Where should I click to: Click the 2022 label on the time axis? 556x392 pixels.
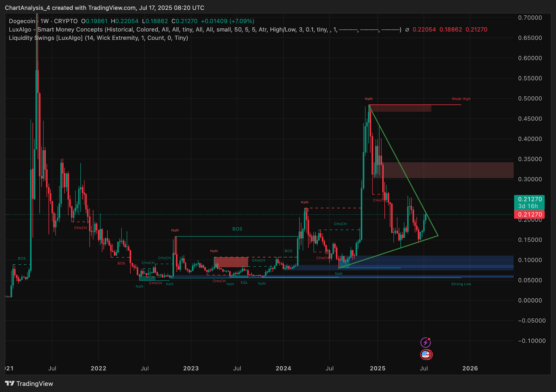(x=98, y=368)
